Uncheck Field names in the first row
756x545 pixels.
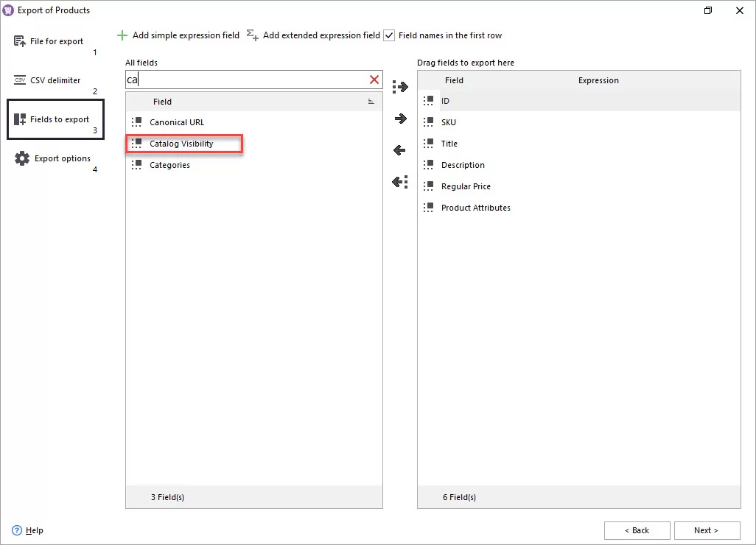[x=388, y=35]
